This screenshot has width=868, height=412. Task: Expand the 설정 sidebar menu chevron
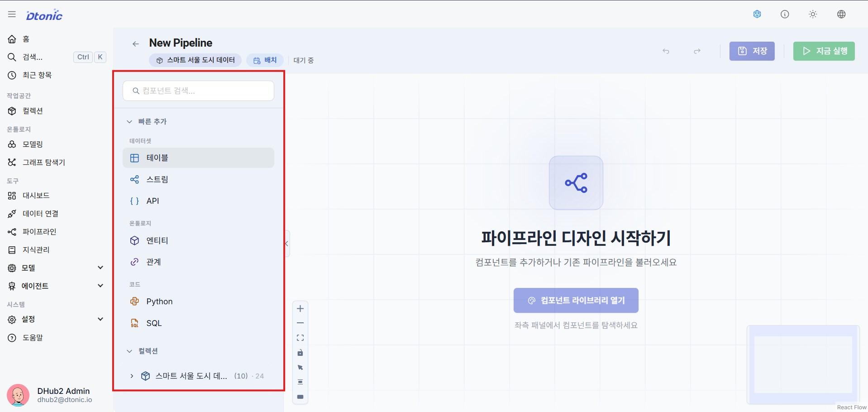pos(100,319)
